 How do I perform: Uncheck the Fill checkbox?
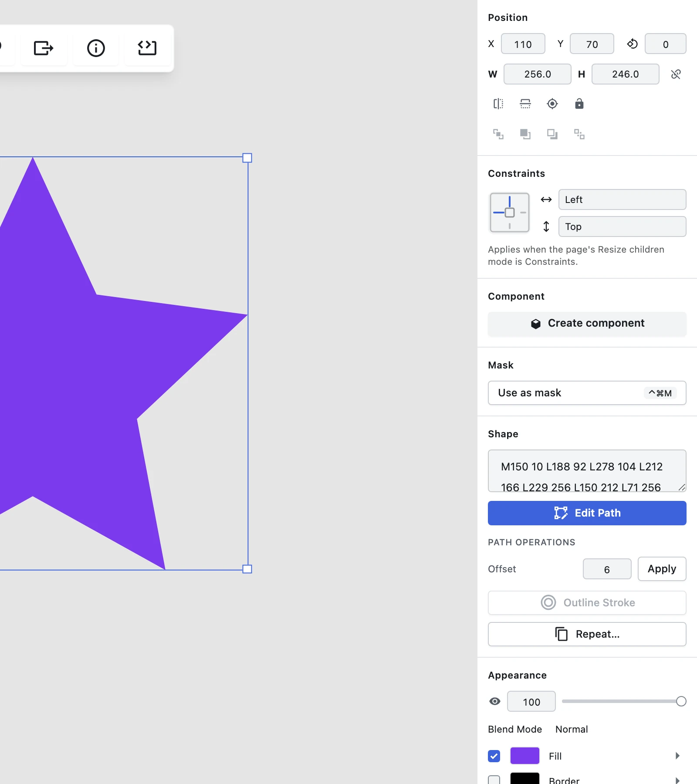coord(494,756)
